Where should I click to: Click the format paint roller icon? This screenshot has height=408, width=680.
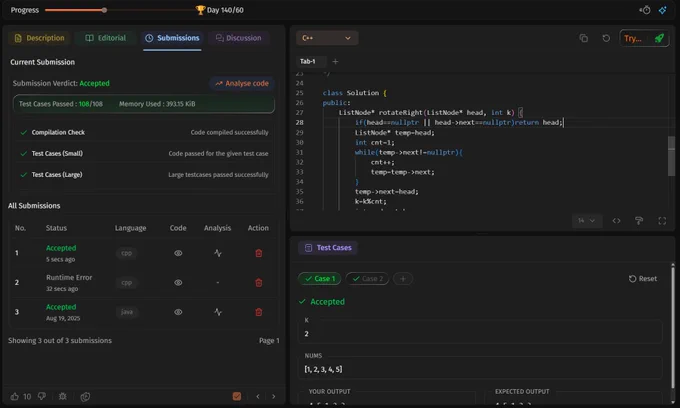[x=639, y=221]
